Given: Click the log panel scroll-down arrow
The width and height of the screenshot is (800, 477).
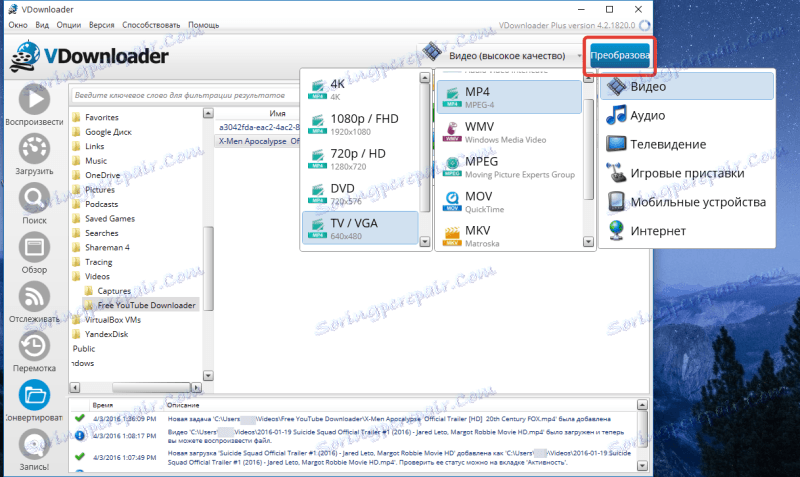Looking at the screenshot, I should click(x=642, y=465).
